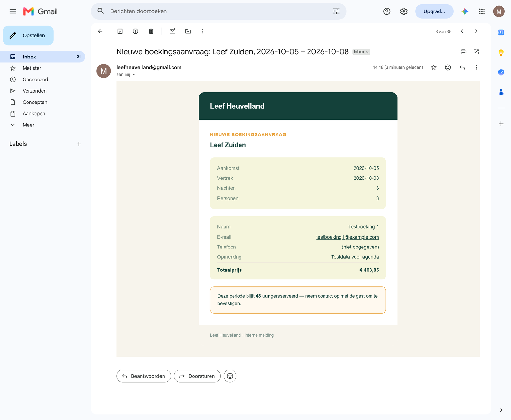Open Contacts side panel
This screenshot has height=420, width=511.
coord(501,92)
